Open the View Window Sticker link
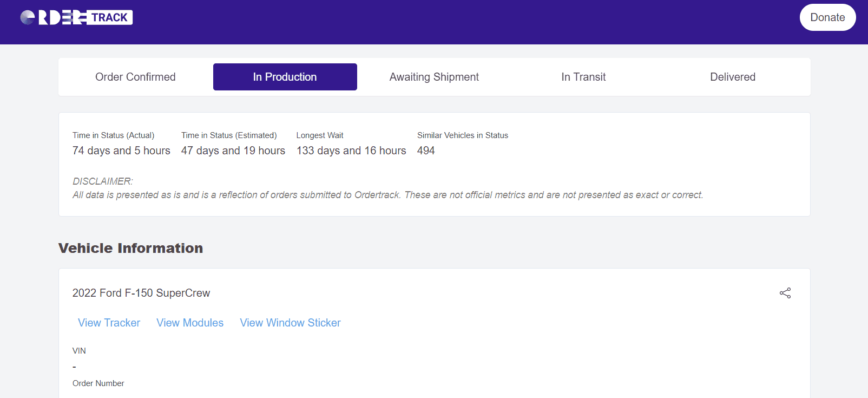Screen dimensions: 868x398 290,323
